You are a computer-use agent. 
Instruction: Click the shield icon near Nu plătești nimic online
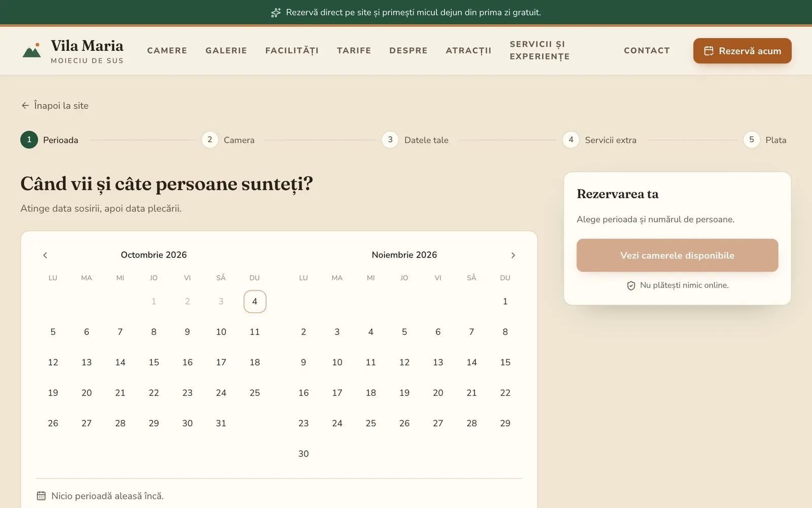[631, 285]
